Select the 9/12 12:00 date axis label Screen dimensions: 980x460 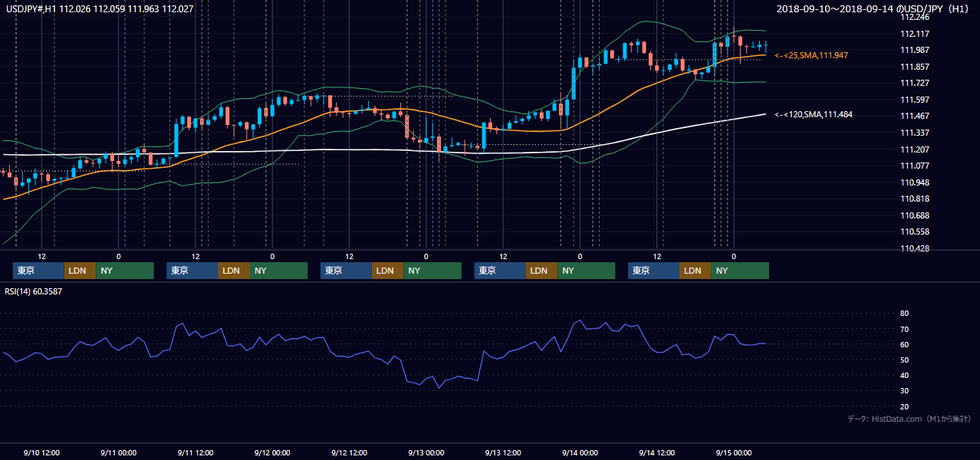[x=349, y=452]
